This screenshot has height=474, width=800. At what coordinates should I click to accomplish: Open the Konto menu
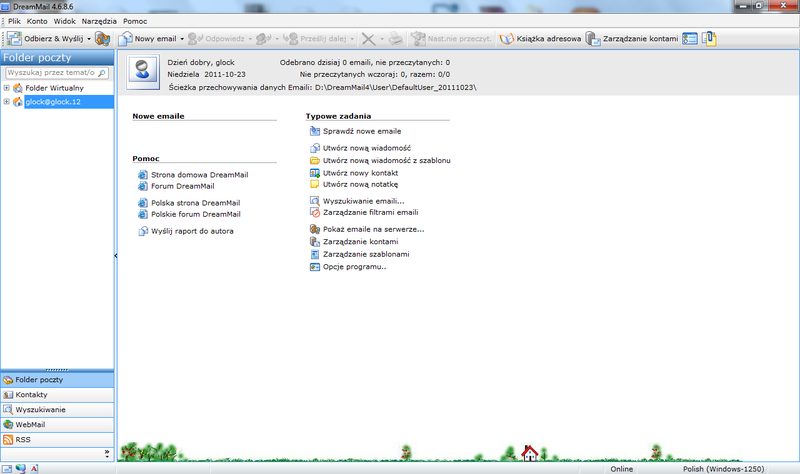pos(37,21)
